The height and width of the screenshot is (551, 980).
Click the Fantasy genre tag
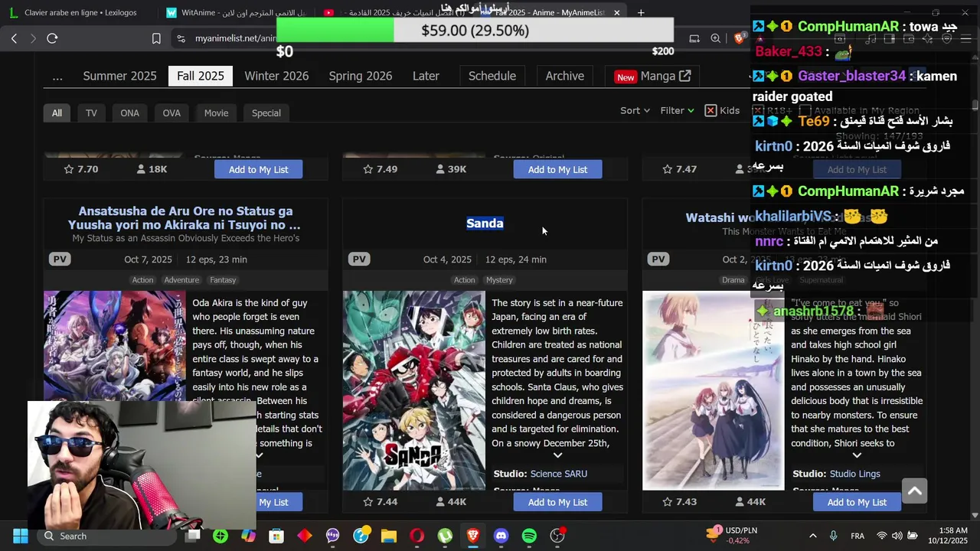[223, 280]
